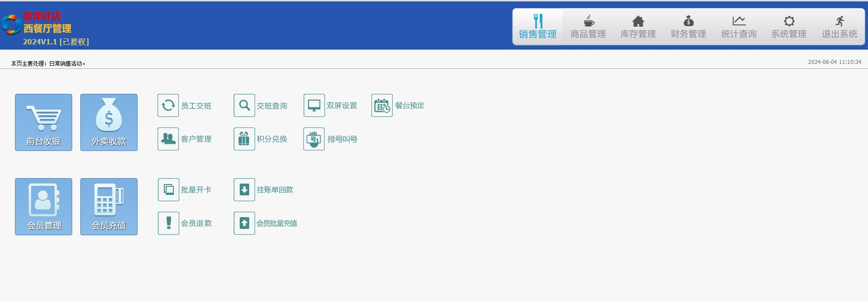Open the 财务管理 finance tab

[x=688, y=27]
